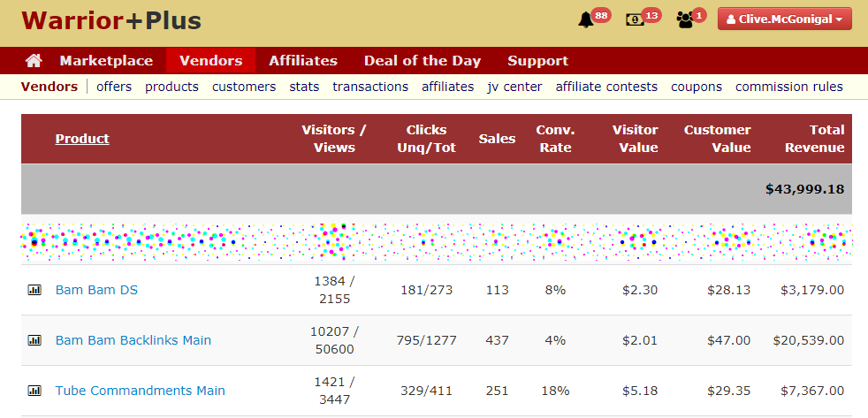Click the Sales column header
The image size is (868, 418).
point(497,139)
